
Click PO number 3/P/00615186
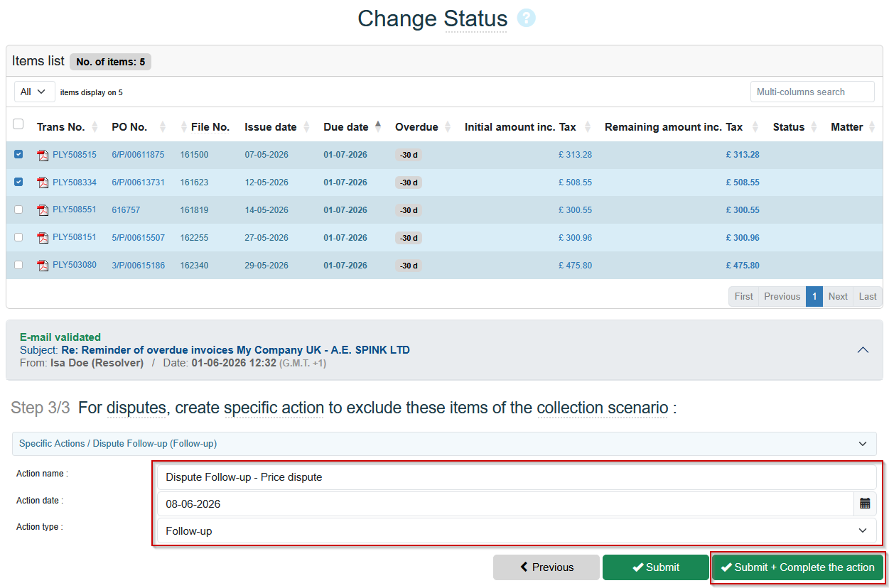[138, 266]
